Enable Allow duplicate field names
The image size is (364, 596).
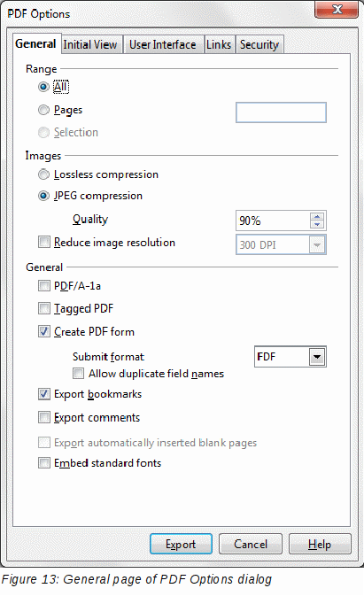(79, 373)
